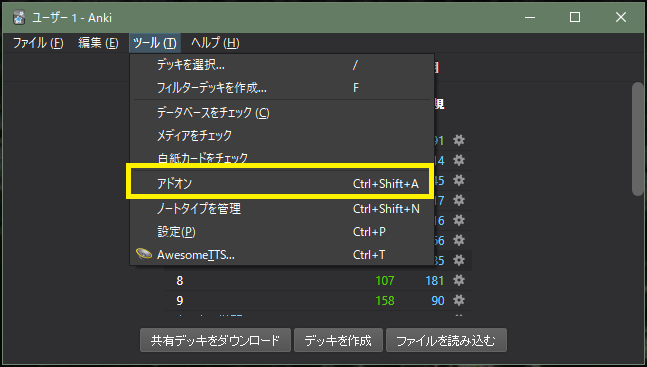Open 設定(P) preferences entry

coord(282,232)
